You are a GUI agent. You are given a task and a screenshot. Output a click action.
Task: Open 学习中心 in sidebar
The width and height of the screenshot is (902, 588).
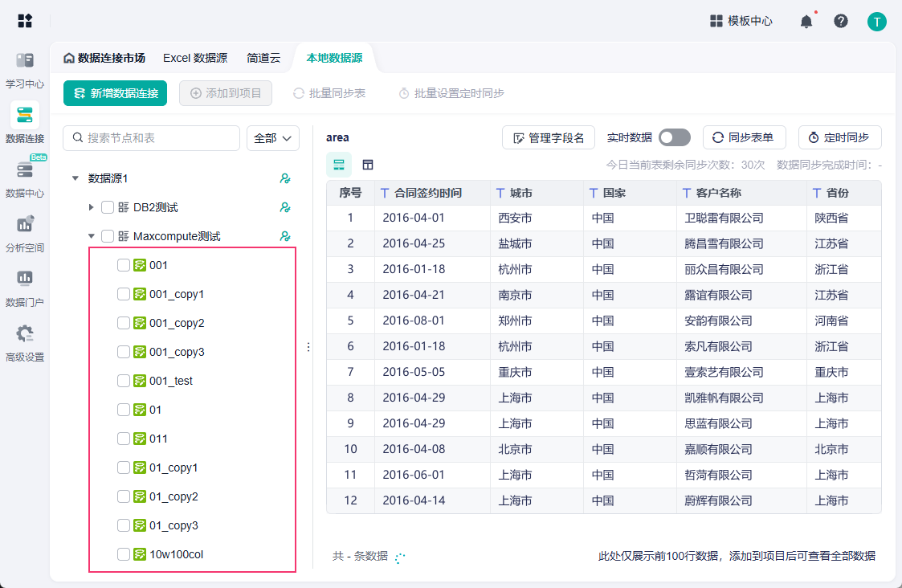pyautogui.click(x=25, y=71)
